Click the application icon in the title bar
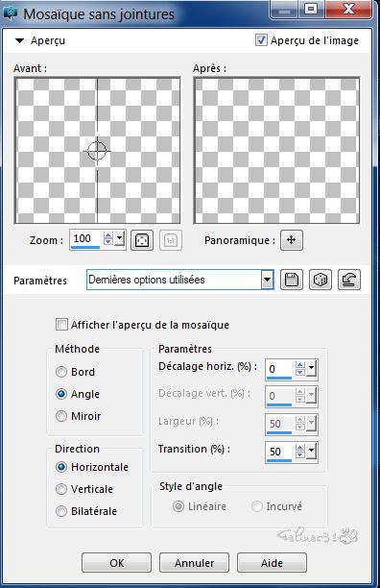The width and height of the screenshot is (380, 588). [x=11, y=13]
